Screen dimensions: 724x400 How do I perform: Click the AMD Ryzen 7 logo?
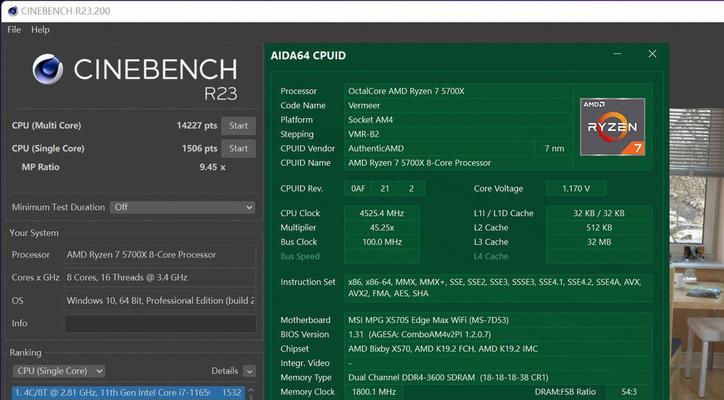612,127
